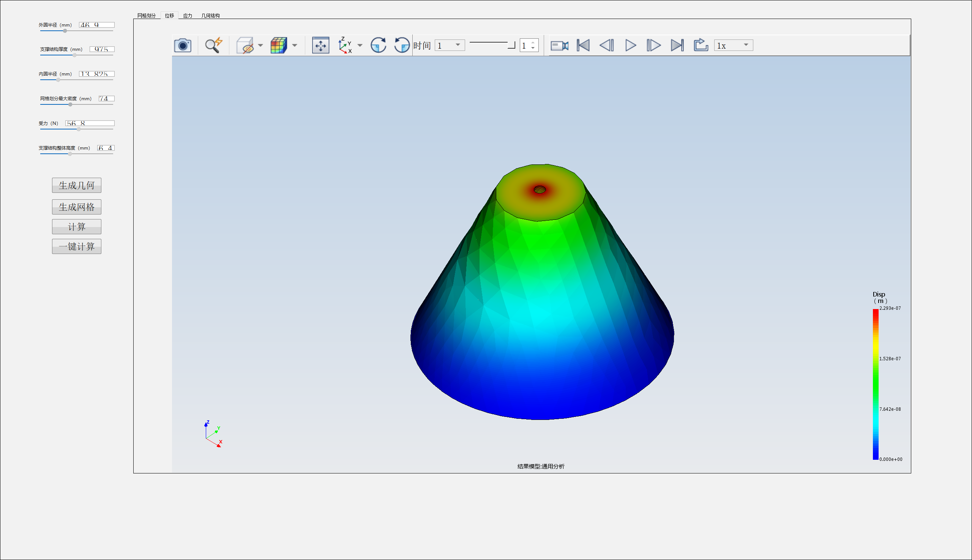Screen dimensions: 972x560
Task: Jump to the first animation frame
Action: (583, 46)
